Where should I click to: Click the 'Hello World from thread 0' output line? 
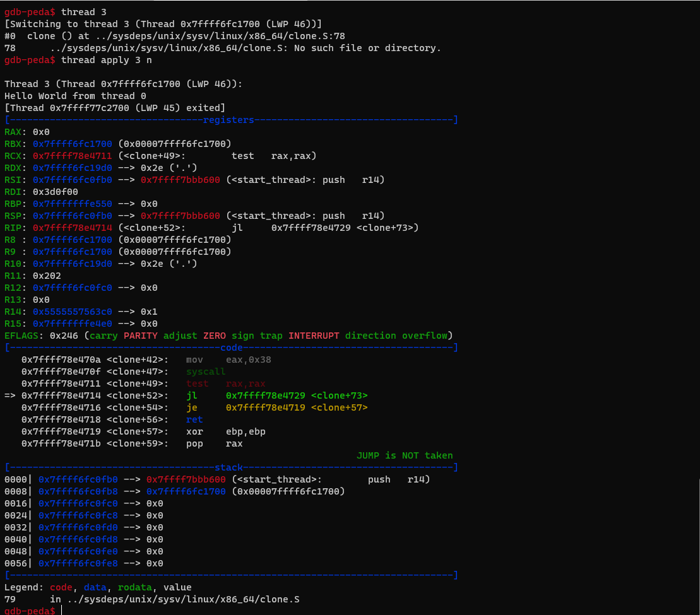(x=75, y=96)
